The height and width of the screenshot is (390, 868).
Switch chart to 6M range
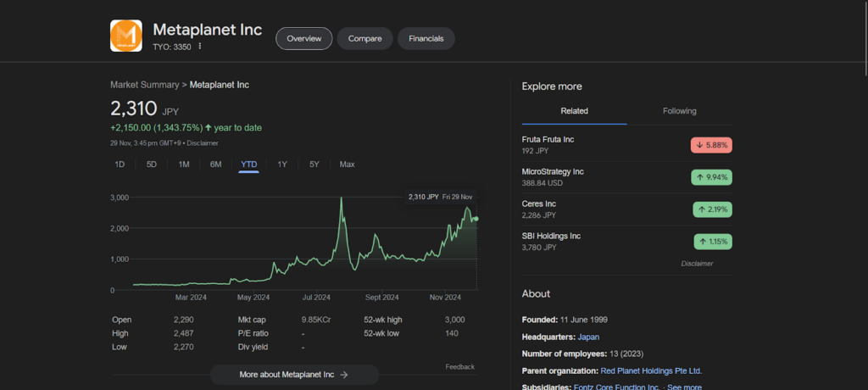[216, 164]
